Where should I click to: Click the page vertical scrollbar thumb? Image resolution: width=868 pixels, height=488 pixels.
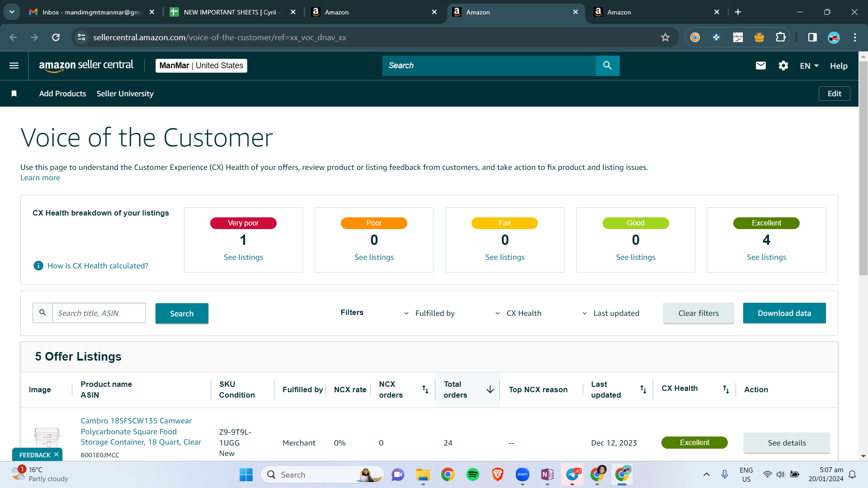(863, 168)
